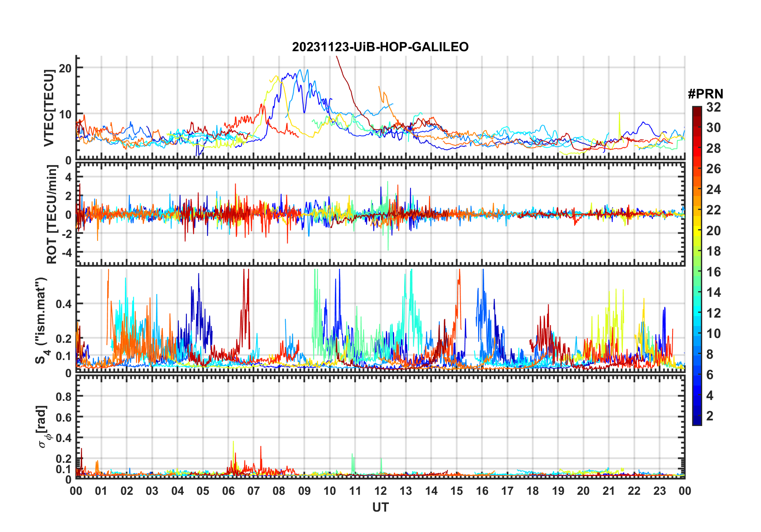Select the S4 "ism.mat" axis label
The height and width of the screenshot is (532, 761).
[x=41, y=320]
